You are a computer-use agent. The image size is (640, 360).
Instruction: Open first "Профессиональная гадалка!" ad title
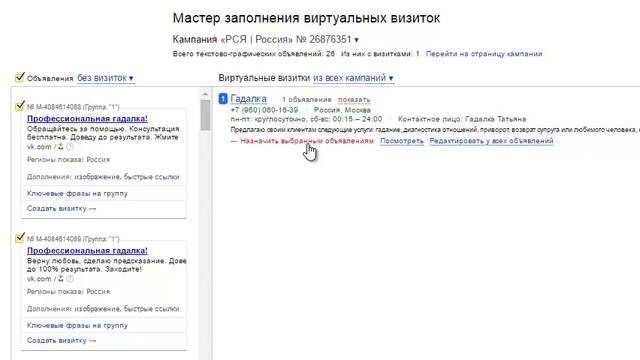(x=87, y=119)
